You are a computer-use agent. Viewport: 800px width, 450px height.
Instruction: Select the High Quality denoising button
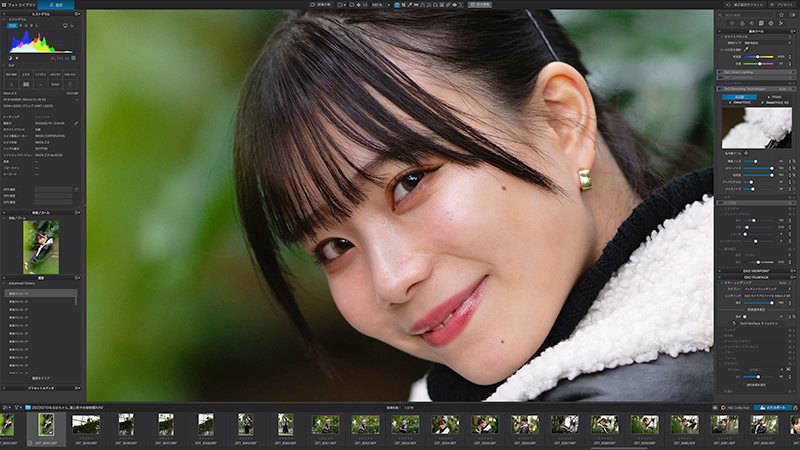point(739,97)
